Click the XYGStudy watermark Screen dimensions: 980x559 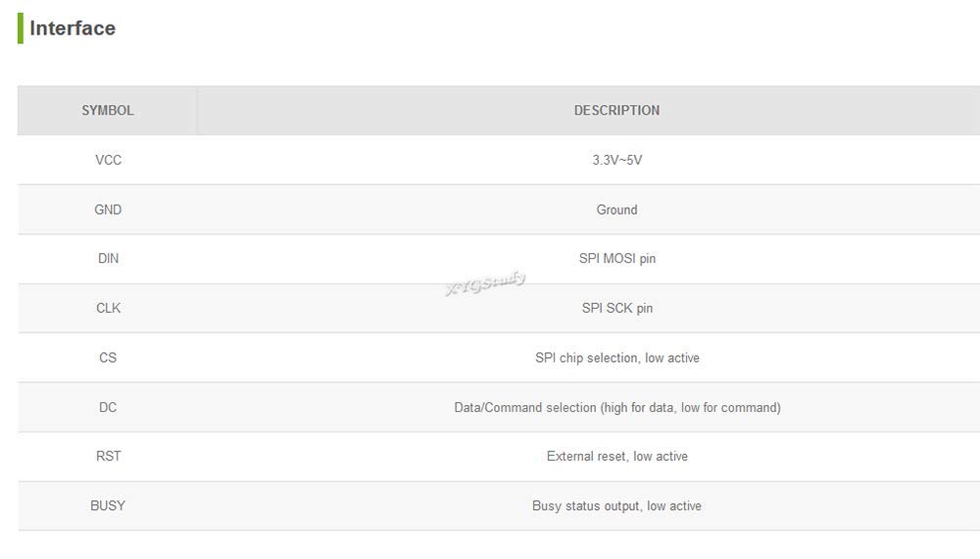pyautogui.click(x=486, y=282)
